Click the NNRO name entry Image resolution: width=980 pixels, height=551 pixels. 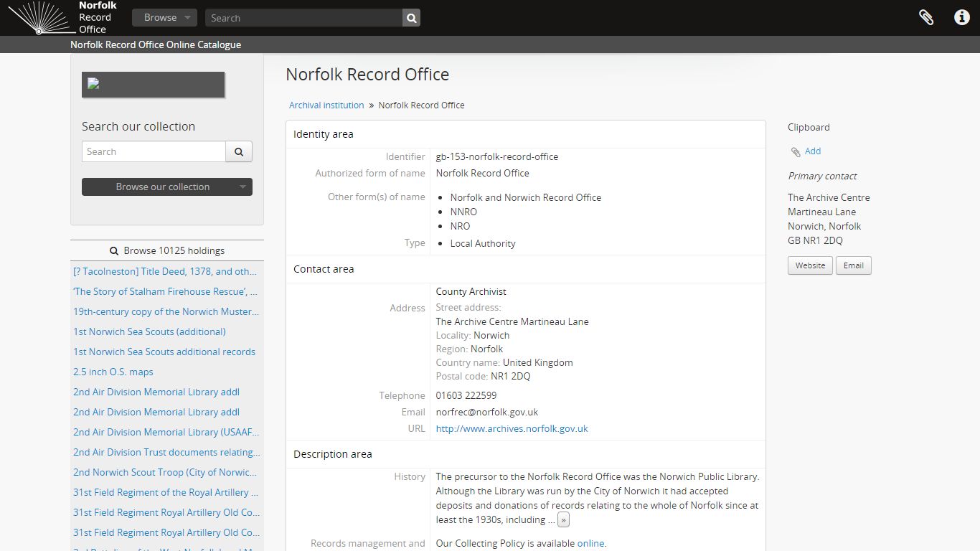(x=463, y=212)
